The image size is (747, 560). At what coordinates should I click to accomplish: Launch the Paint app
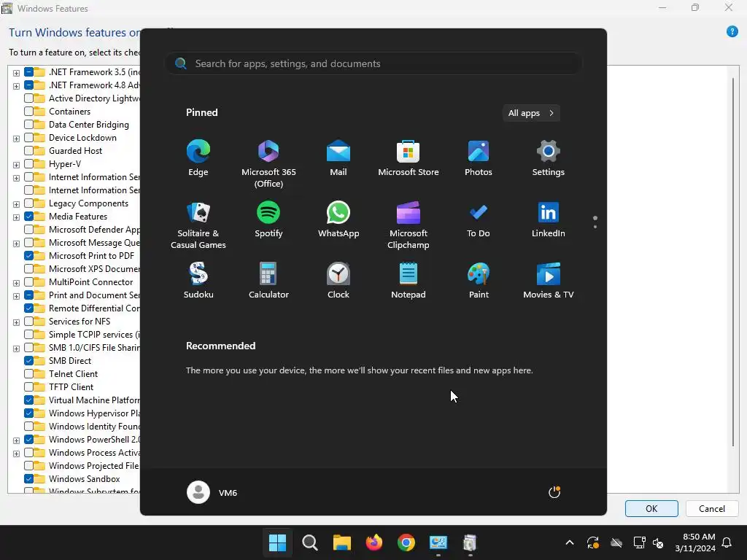pos(479,281)
